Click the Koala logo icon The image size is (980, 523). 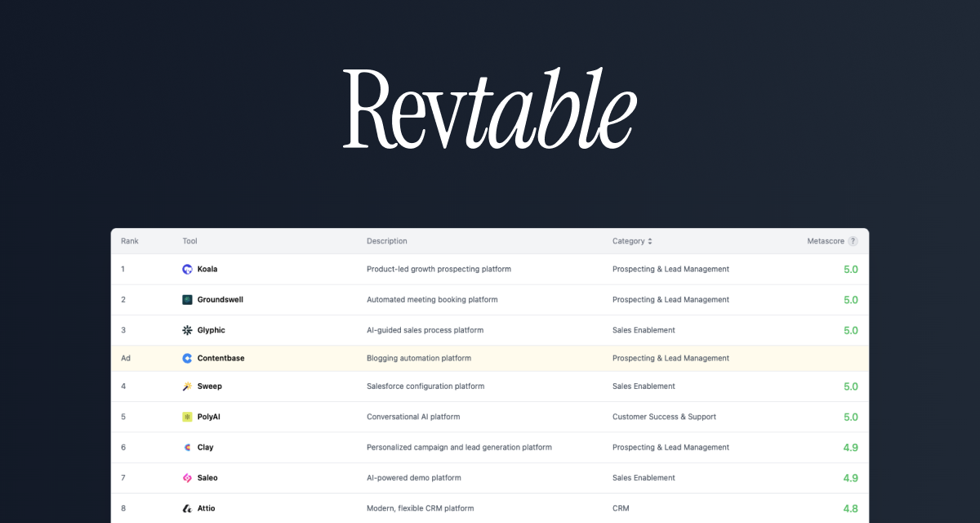(186, 269)
